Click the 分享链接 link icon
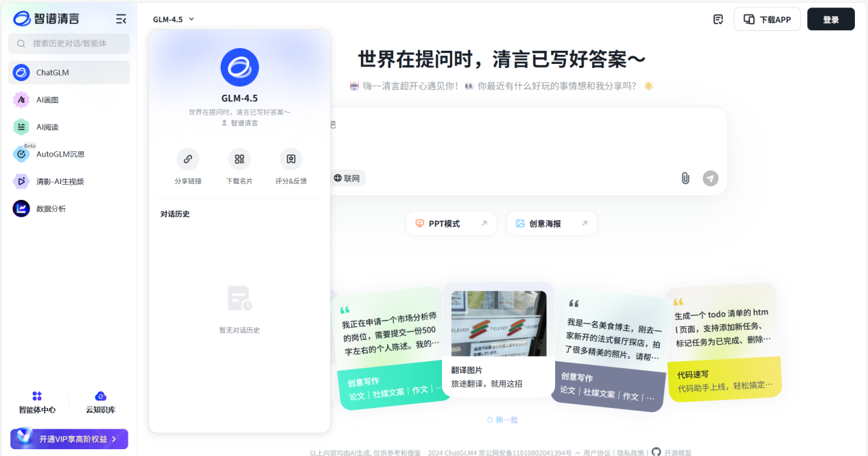868x456 pixels. pyautogui.click(x=187, y=159)
